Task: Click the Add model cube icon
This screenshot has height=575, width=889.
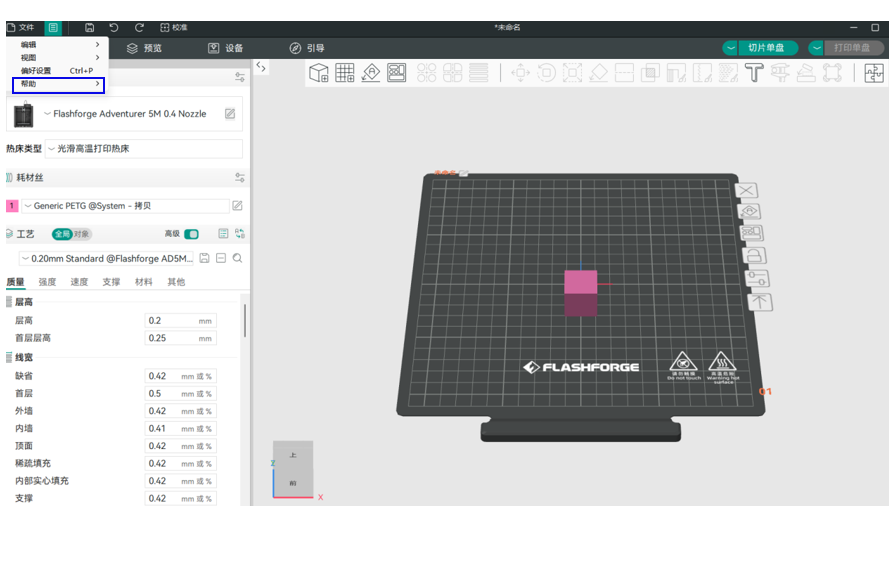Action: point(319,73)
